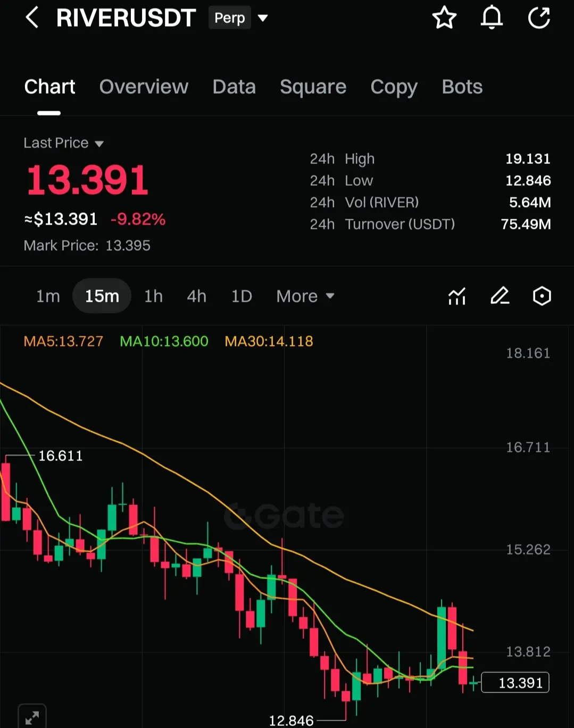574x728 pixels.
Task: Select the 1h timeframe
Action: point(153,296)
